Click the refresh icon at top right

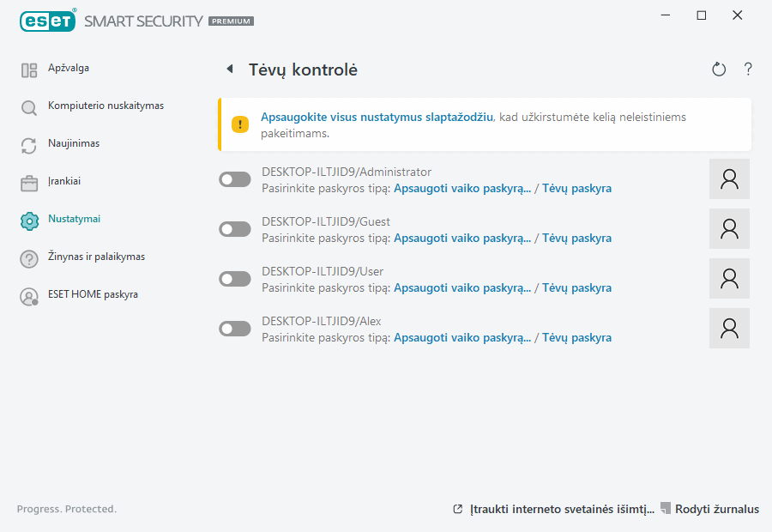point(719,70)
